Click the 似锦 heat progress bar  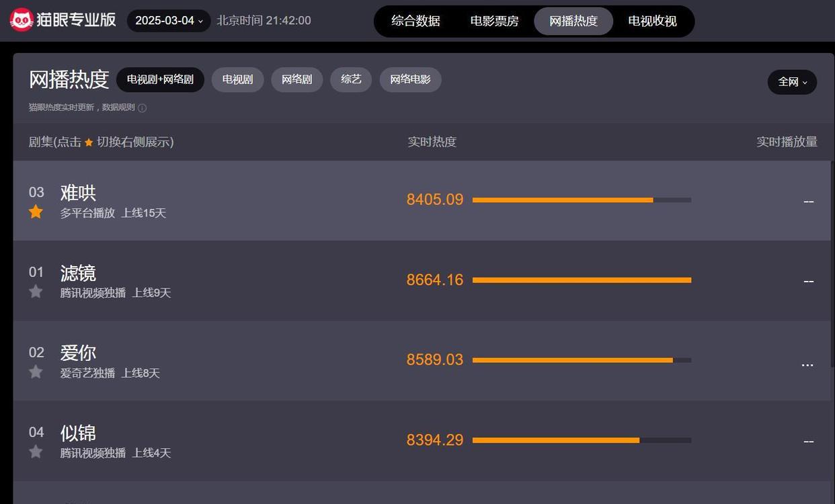(x=582, y=440)
